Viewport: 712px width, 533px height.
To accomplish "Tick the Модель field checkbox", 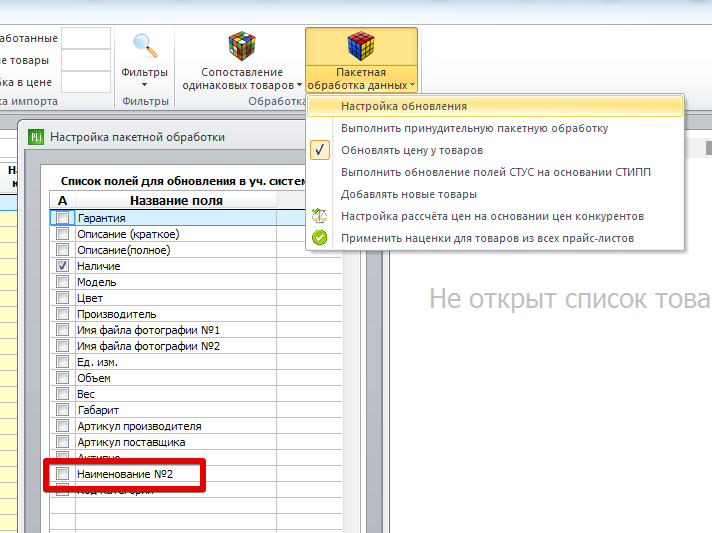I will tap(63, 281).
